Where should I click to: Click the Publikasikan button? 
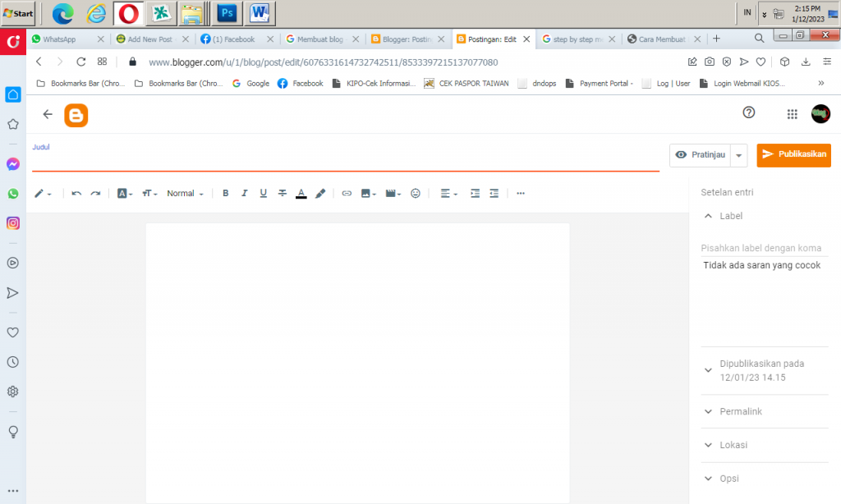pos(793,154)
